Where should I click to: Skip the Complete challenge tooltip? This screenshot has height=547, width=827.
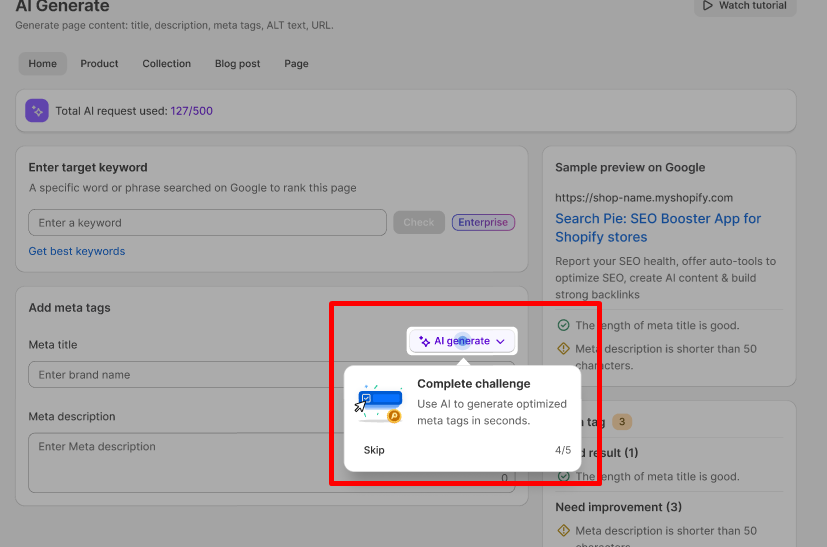click(374, 450)
